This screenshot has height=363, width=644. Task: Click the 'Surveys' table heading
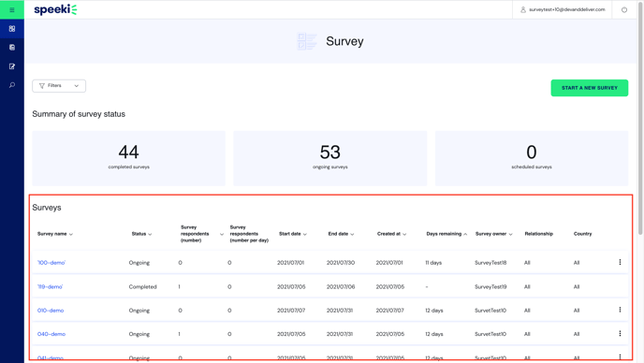click(47, 208)
